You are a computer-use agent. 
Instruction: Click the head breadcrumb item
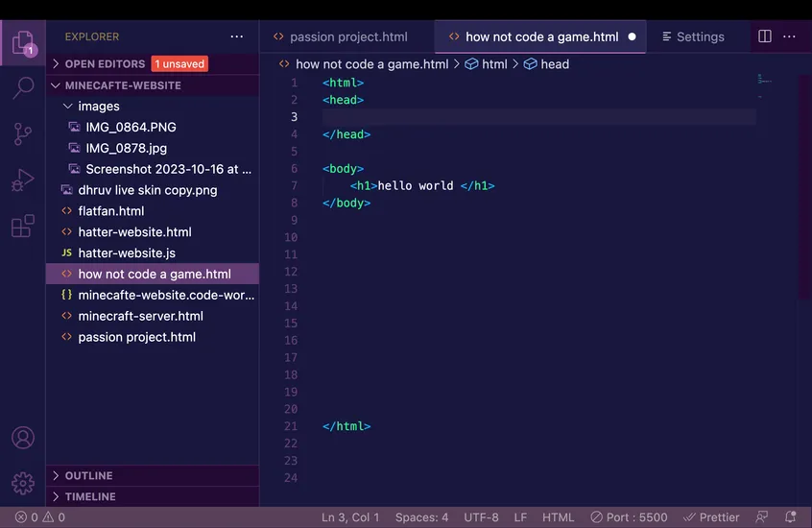point(555,64)
